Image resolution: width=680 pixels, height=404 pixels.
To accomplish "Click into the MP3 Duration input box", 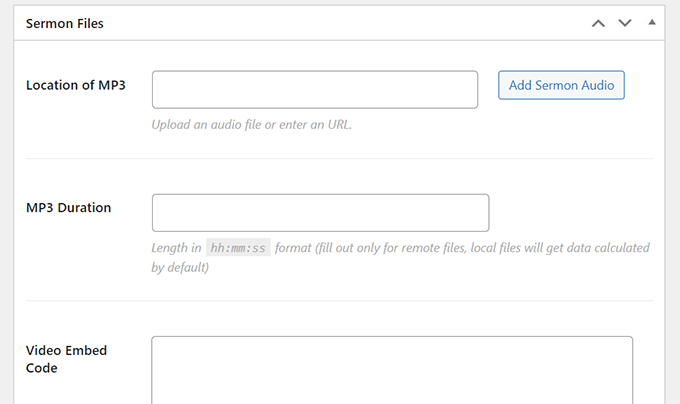I will pyautogui.click(x=320, y=213).
